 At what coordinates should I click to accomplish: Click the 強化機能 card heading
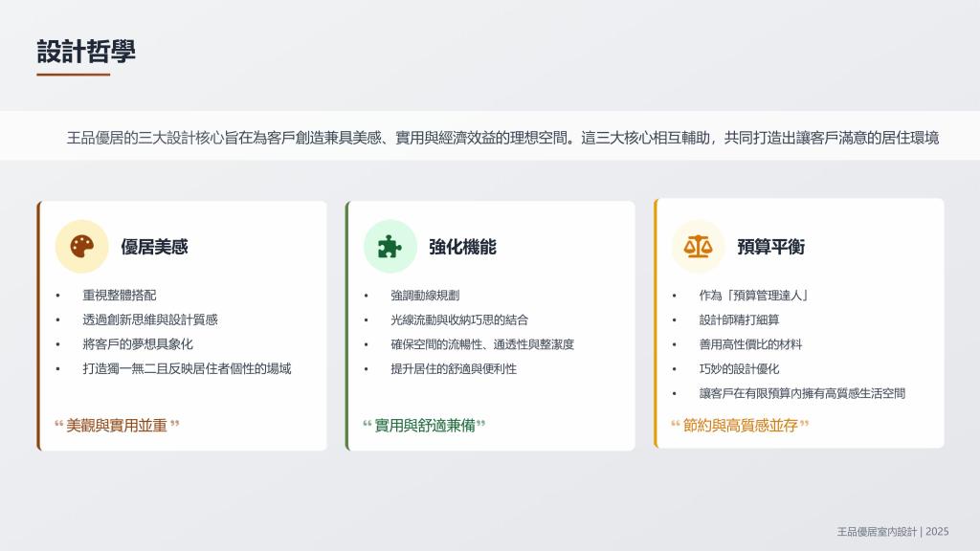pos(462,247)
